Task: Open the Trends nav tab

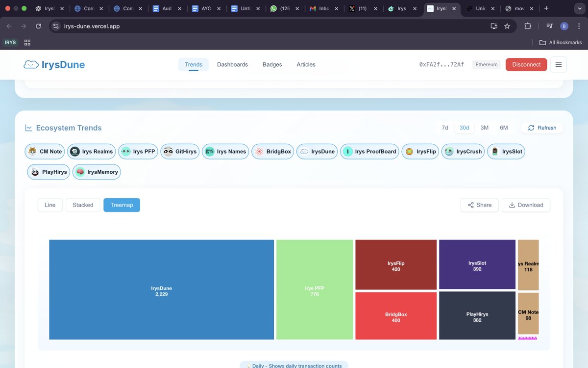Action: [x=194, y=64]
